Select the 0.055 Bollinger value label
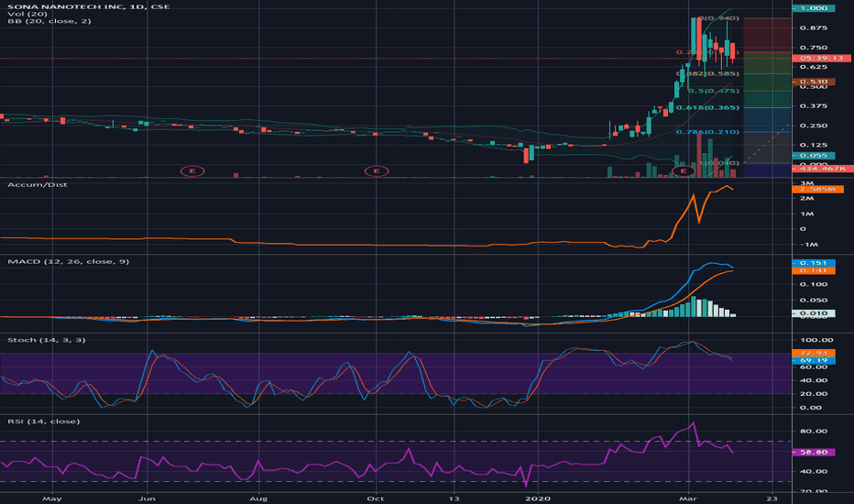The width and height of the screenshot is (854, 504). [x=813, y=155]
